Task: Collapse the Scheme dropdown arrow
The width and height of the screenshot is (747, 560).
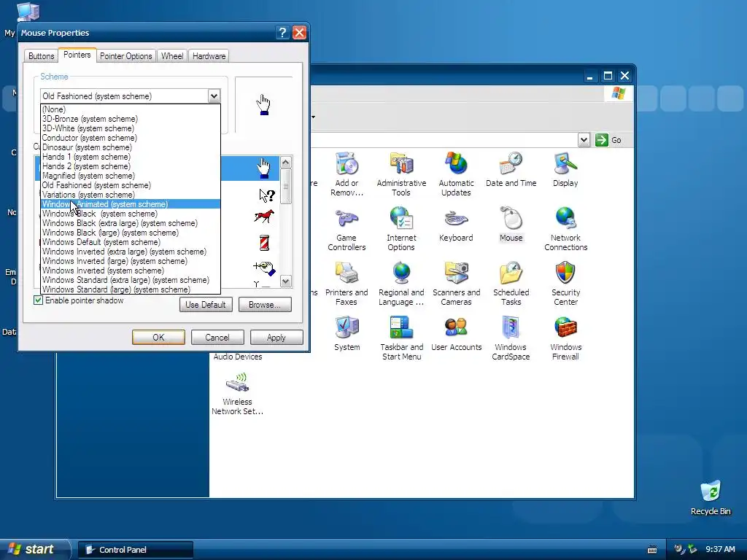Action: pyautogui.click(x=214, y=96)
